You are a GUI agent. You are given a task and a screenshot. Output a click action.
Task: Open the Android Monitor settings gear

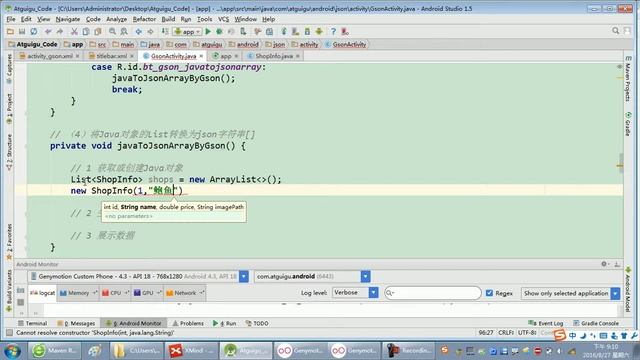click(x=604, y=264)
